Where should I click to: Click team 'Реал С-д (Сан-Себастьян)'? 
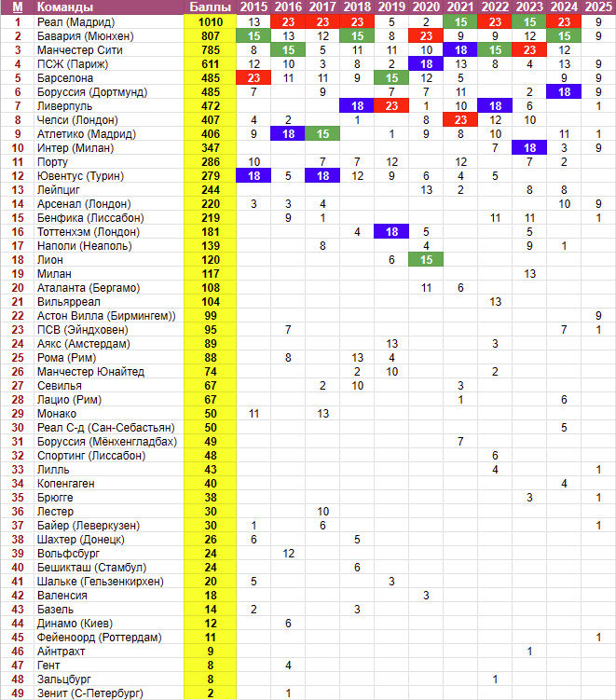click(x=106, y=428)
